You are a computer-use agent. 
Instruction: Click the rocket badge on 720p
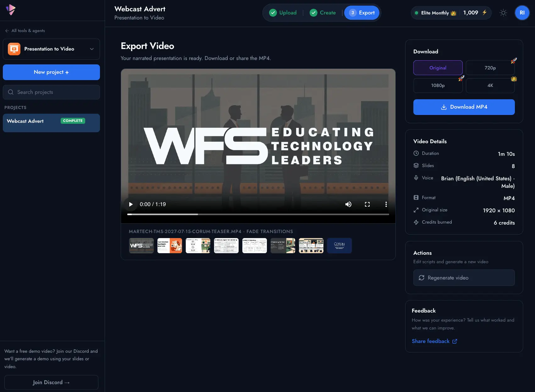click(514, 61)
